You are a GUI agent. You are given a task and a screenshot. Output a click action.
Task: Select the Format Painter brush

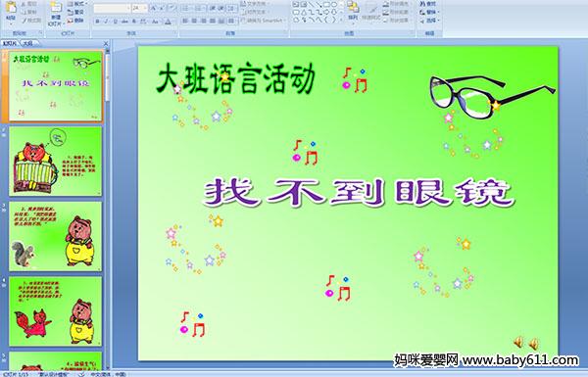[30, 21]
